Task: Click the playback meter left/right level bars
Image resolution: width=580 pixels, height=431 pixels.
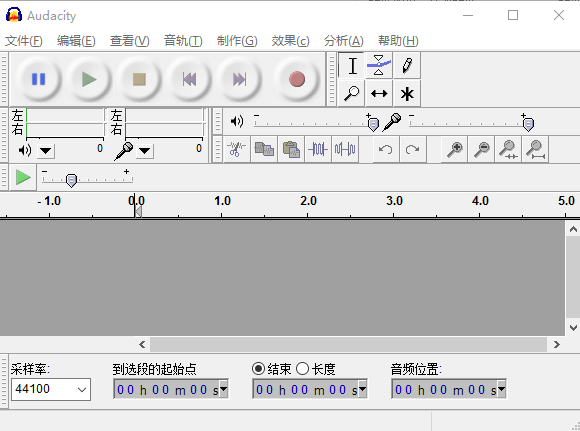Action: coord(65,123)
